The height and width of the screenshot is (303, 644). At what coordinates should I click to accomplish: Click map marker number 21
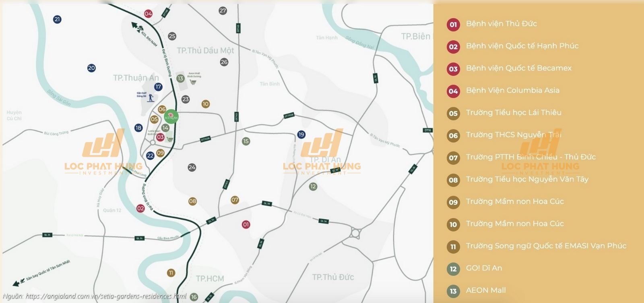(x=57, y=19)
